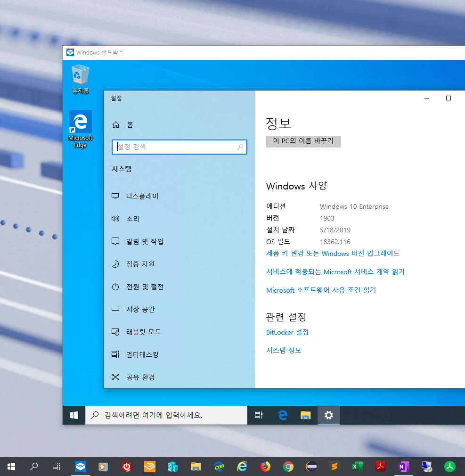Open OneNote on the host taskbar
Viewport: 465px width, 476px height.
point(404,467)
